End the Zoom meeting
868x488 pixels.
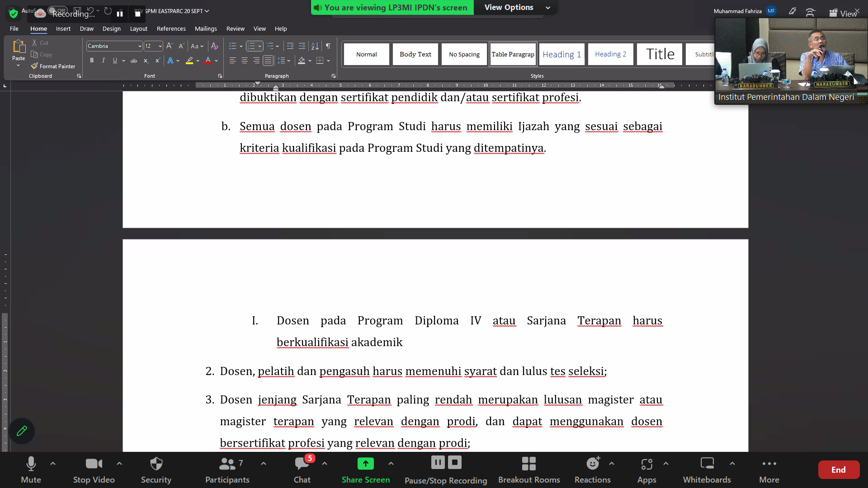(x=839, y=469)
